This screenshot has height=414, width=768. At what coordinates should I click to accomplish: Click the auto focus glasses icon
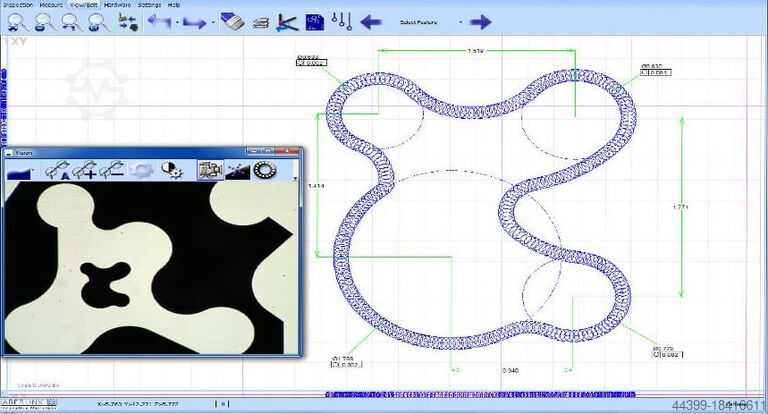pyautogui.click(x=57, y=170)
